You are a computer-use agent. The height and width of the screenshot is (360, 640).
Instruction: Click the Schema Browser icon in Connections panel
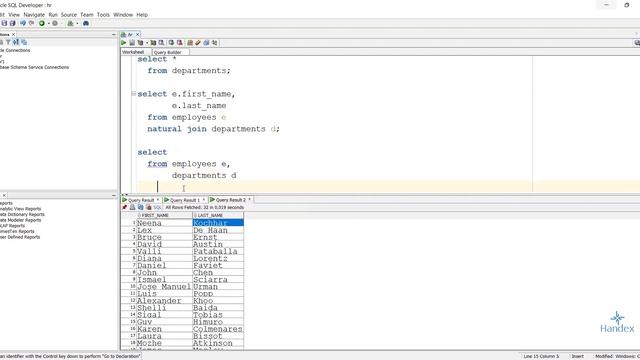tap(24, 42)
